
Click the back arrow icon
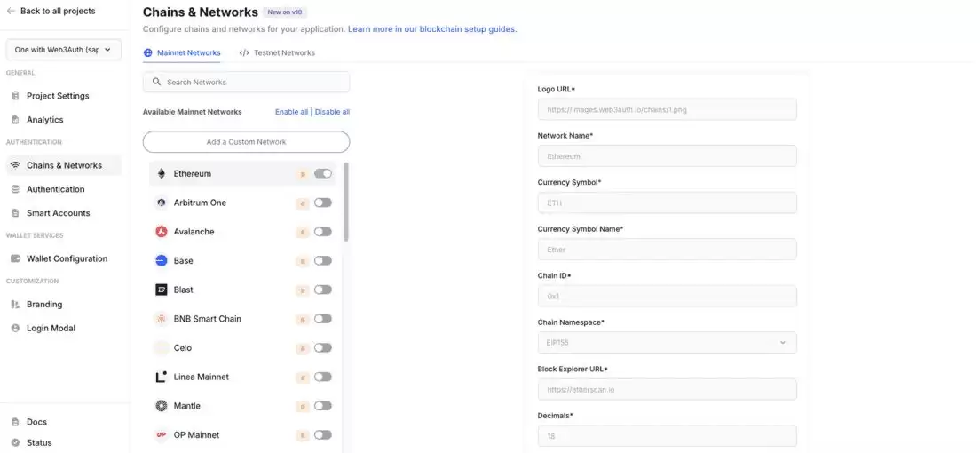tap(11, 11)
